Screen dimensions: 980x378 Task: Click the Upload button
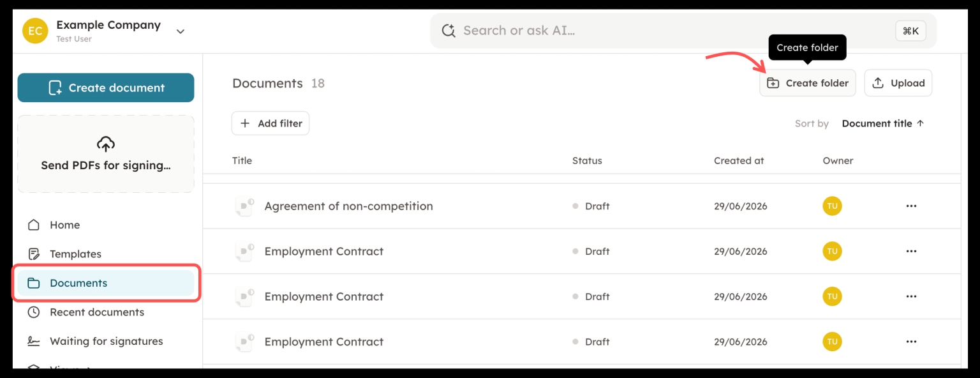(x=898, y=83)
